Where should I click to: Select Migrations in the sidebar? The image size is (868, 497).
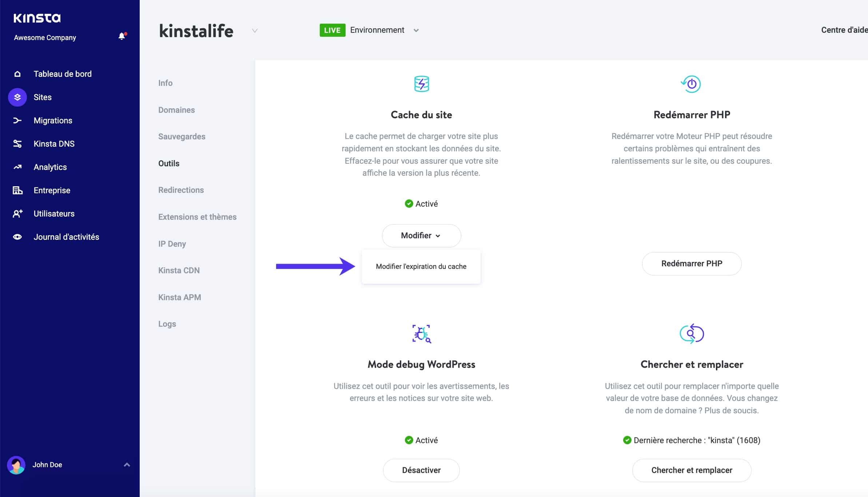tap(52, 120)
